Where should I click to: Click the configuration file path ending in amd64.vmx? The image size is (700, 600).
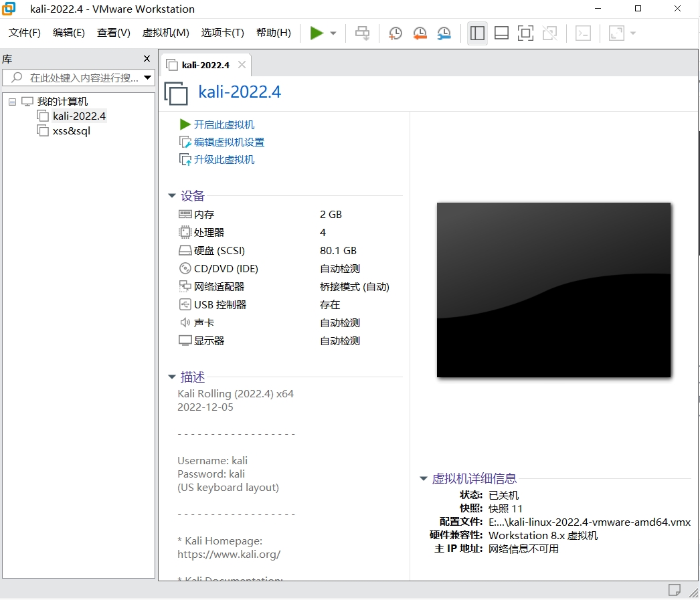click(590, 522)
